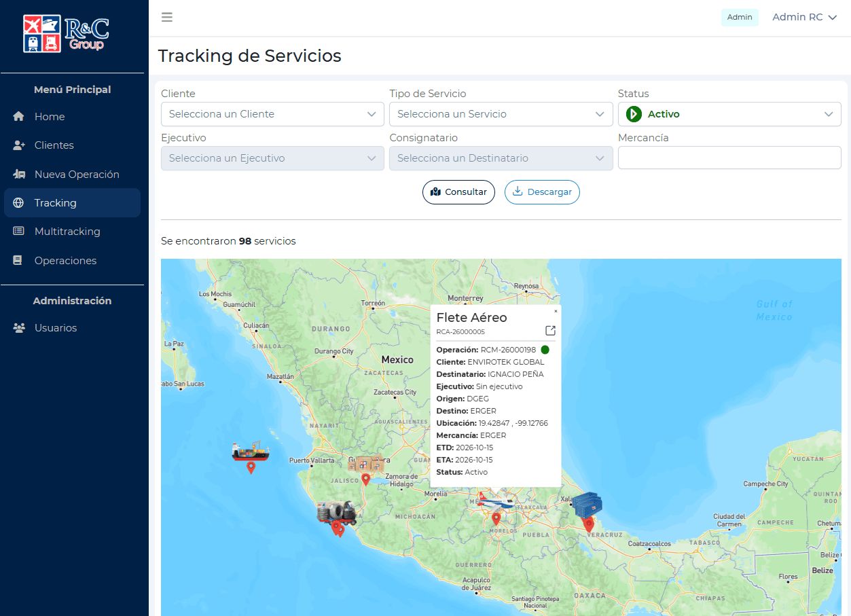Click the Gulf of Mexico map label
This screenshot has width=851, height=616.
774,310
